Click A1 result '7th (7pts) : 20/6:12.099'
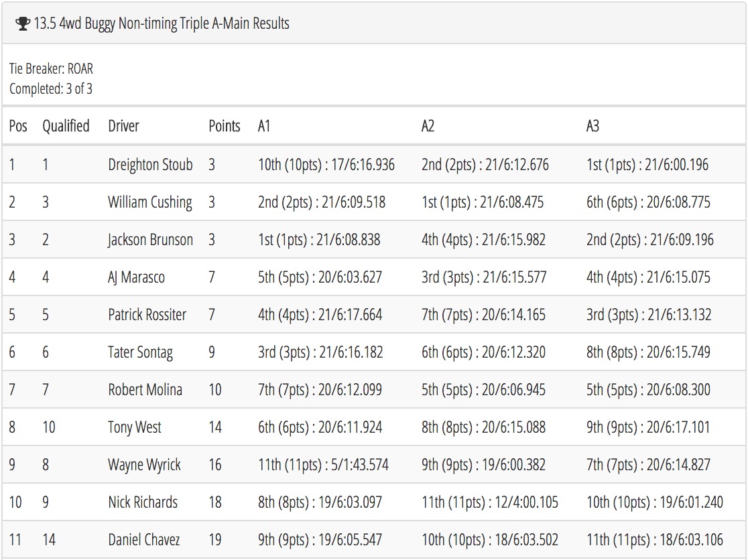The width and height of the screenshot is (748, 560). (320, 389)
